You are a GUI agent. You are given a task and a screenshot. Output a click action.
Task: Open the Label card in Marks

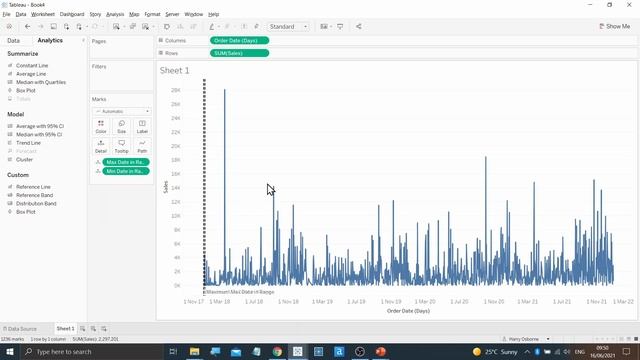142,127
